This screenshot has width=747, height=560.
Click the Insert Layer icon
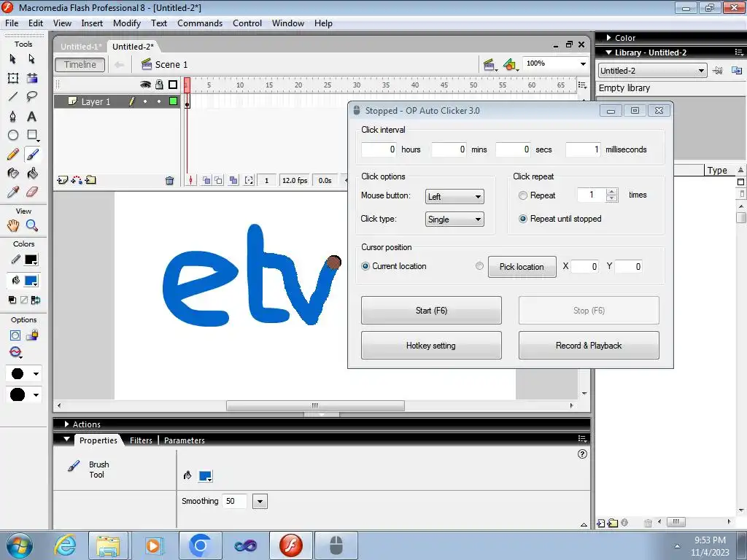[x=63, y=180]
